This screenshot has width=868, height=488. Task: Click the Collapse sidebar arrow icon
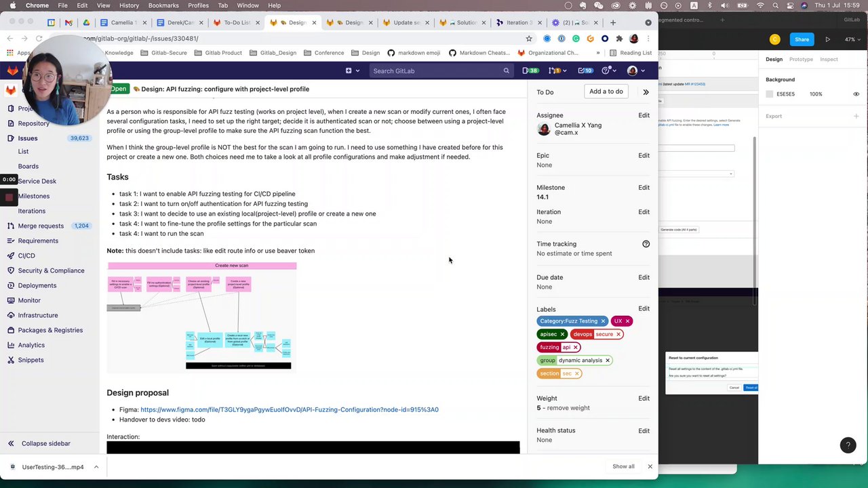11,443
